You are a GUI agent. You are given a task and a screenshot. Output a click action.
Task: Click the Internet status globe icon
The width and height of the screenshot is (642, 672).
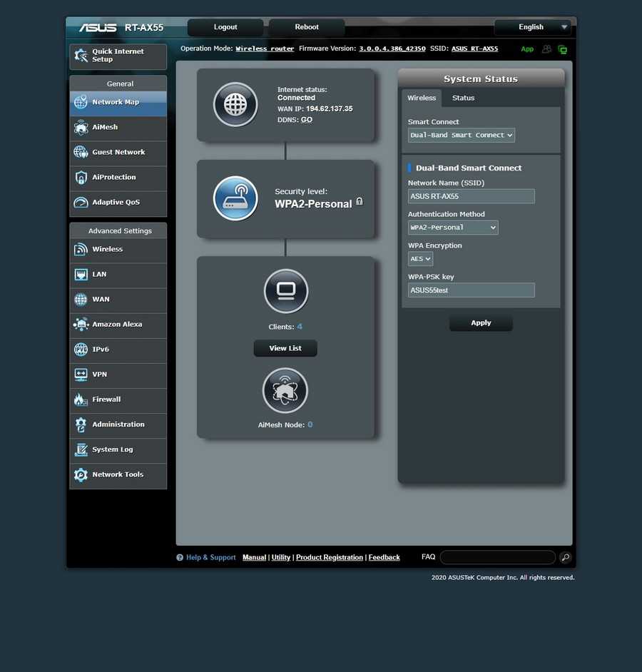[235, 105]
